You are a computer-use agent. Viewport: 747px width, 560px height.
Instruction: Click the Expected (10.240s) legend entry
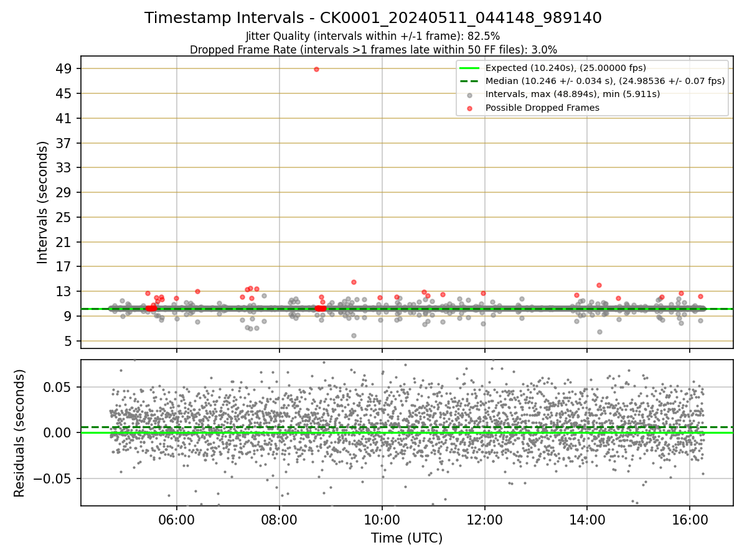[x=553, y=68]
